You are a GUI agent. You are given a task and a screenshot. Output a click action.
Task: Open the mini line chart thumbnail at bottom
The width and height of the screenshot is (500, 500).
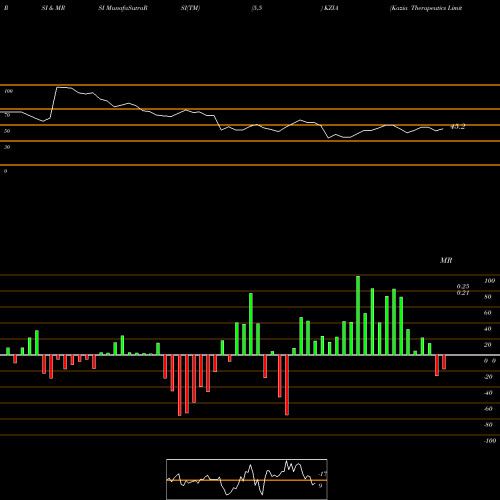(x=247, y=479)
